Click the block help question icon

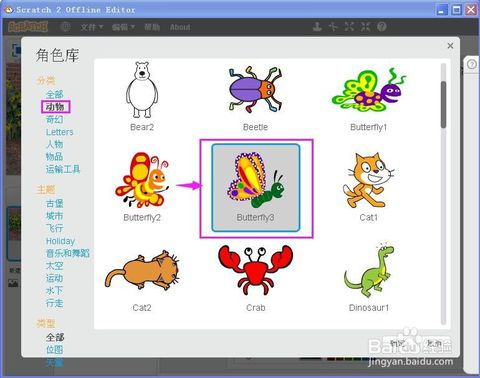pyautogui.click(x=382, y=27)
